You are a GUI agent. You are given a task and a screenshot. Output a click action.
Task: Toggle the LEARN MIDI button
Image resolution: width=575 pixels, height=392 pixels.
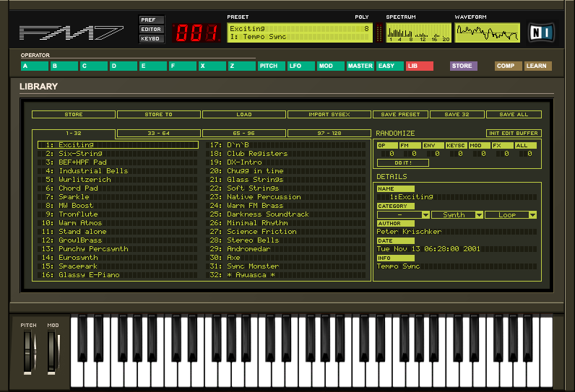point(538,66)
